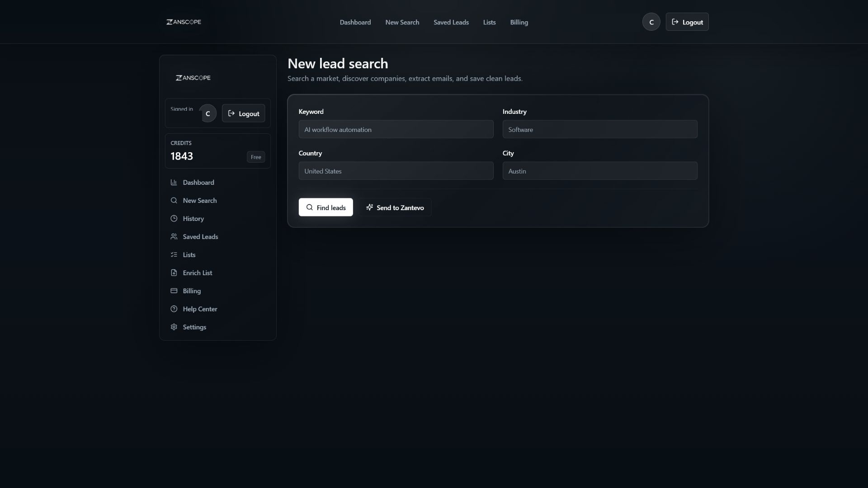Viewport: 868px width, 488px height.
Task: Click the New Search magnifier icon in sidebar
Action: coord(174,201)
